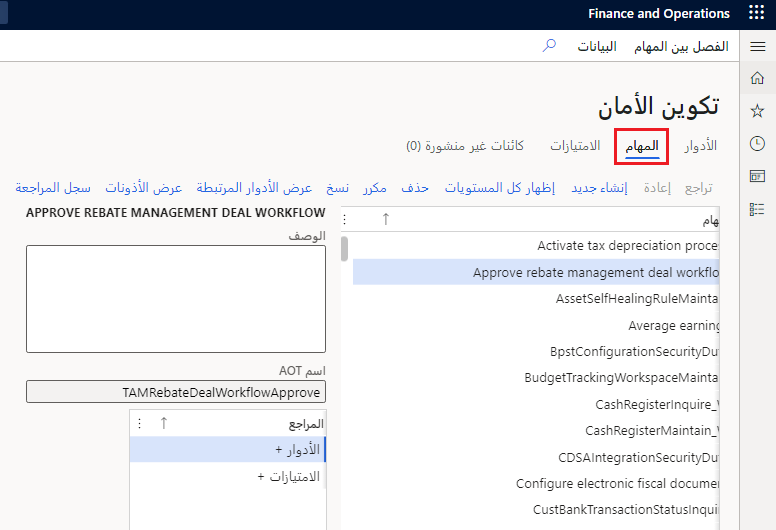
Task: Select BpstConfigurationSecurityDuty row
Action: coord(536,351)
